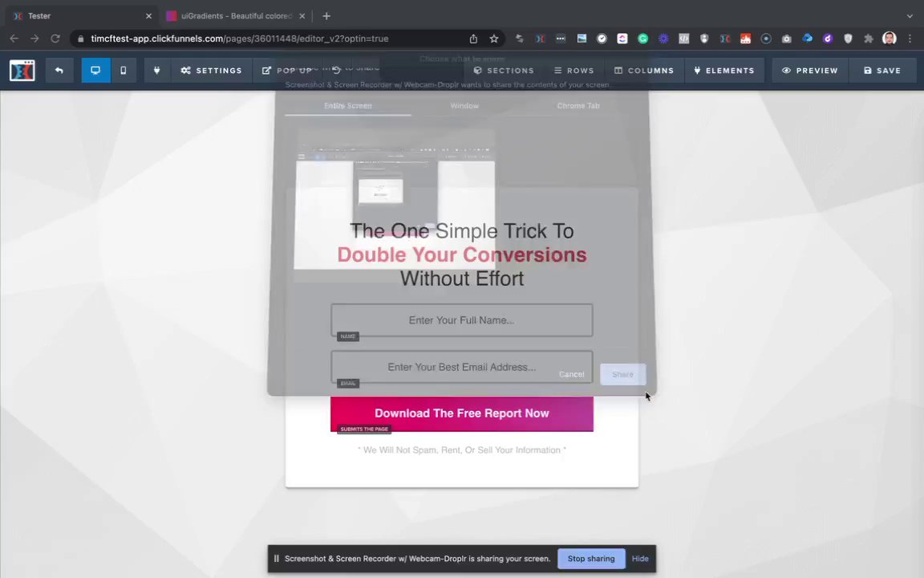
Task: Click the ClickFunnels logo icon
Action: 22,70
